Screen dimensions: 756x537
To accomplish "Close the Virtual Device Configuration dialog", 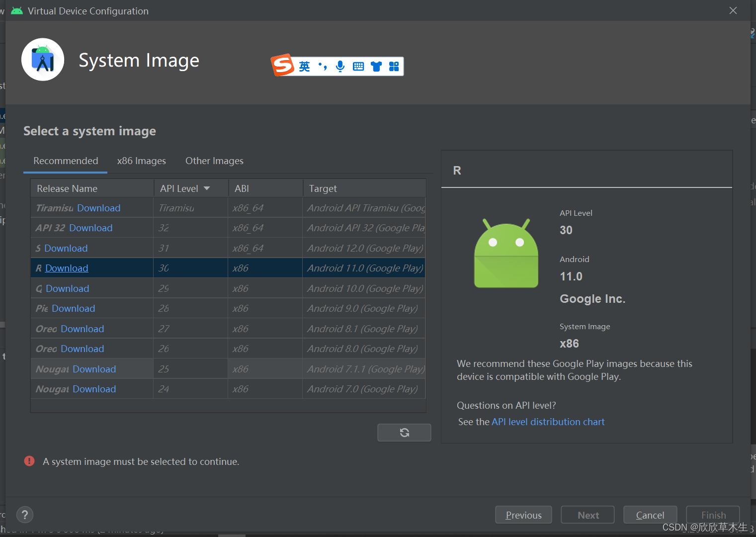I will click(x=733, y=10).
